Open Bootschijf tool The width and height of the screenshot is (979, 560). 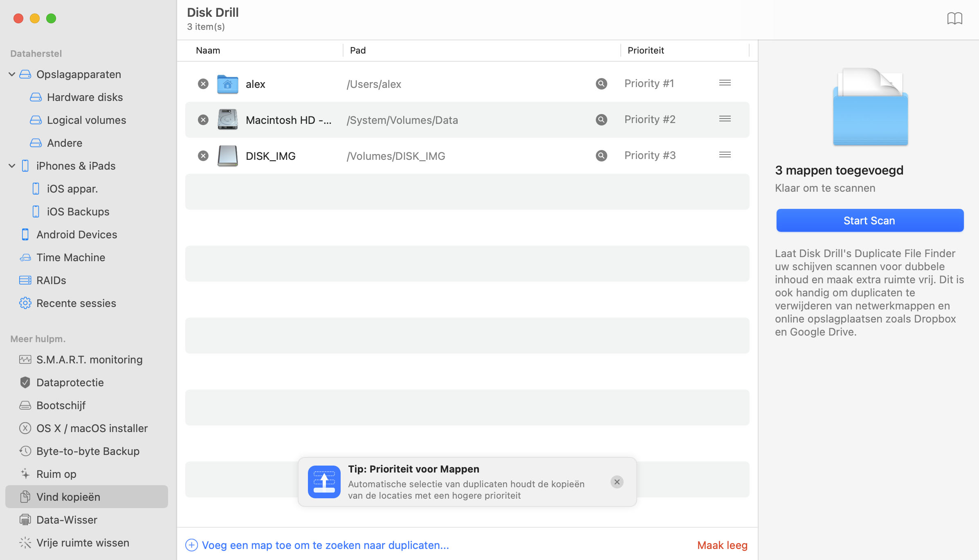click(61, 405)
